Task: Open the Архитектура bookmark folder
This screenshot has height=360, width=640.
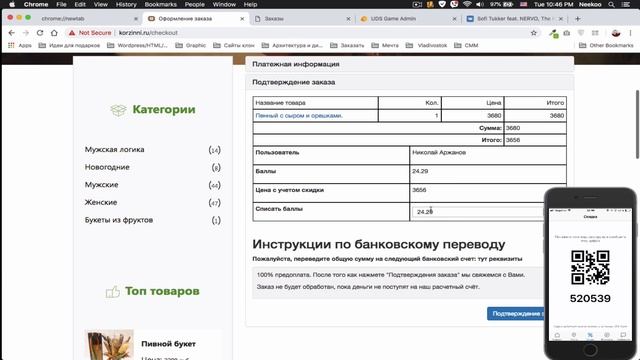Action: pyautogui.click(x=292, y=45)
